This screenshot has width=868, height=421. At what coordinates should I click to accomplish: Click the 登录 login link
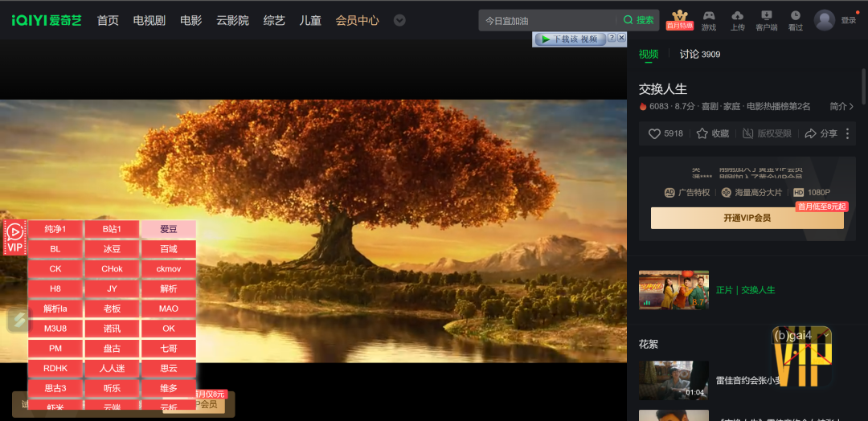(x=849, y=20)
